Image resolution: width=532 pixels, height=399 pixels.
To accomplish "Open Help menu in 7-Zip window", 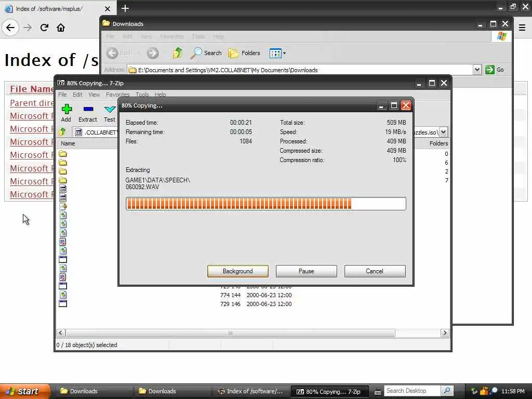I will (x=160, y=95).
